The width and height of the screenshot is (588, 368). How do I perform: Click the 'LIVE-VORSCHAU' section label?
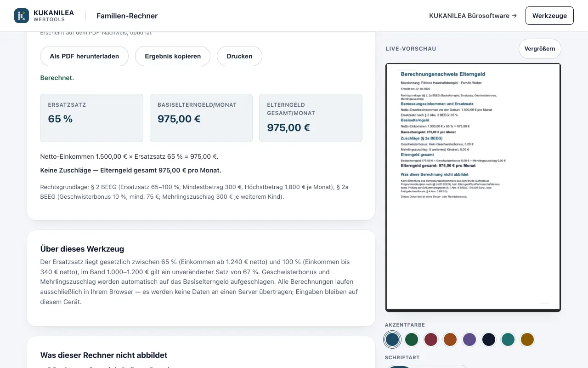[411, 49]
